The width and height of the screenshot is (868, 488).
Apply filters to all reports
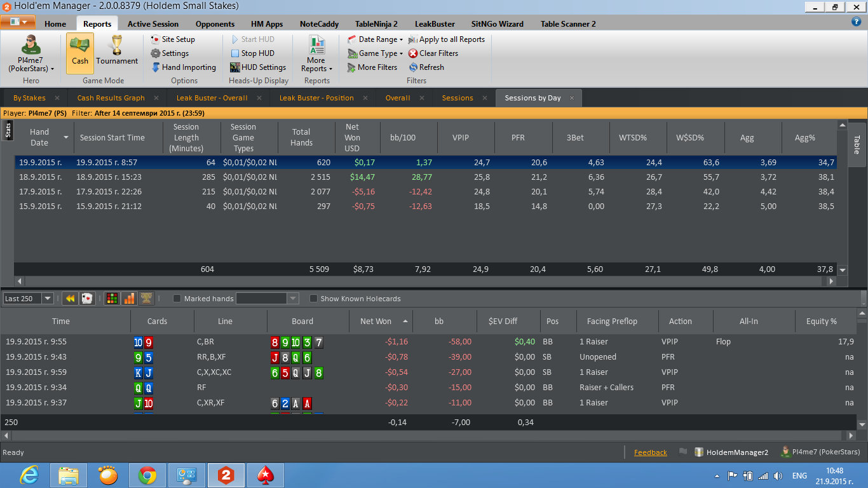pos(447,39)
